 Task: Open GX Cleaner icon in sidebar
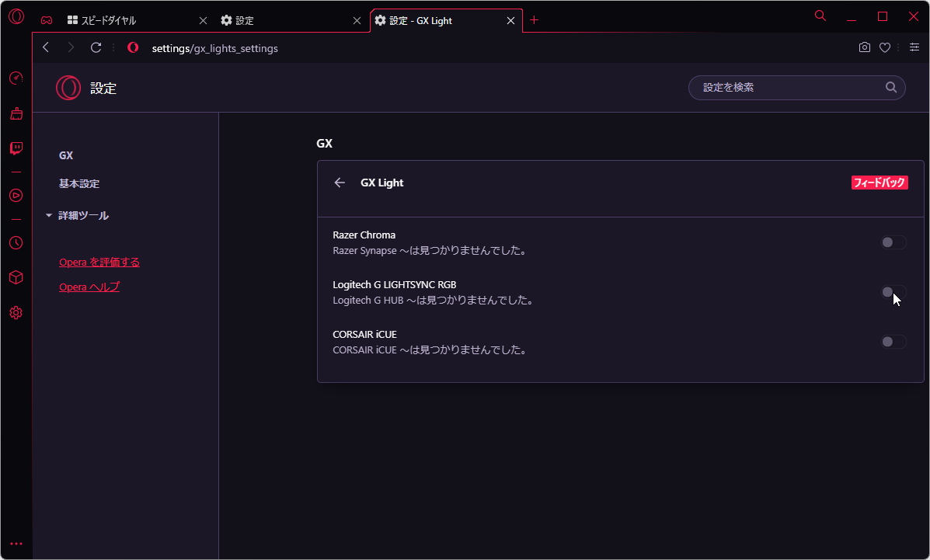[x=16, y=113]
